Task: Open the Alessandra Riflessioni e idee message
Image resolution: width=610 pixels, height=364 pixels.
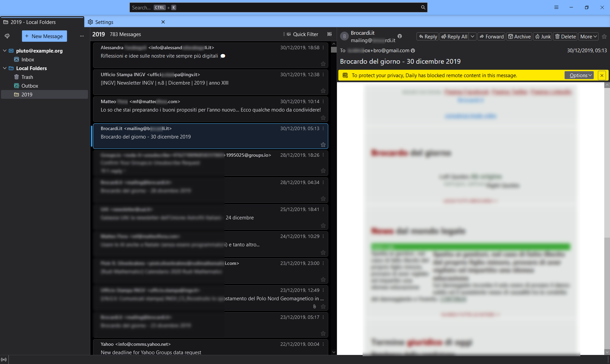Action: (x=210, y=55)
